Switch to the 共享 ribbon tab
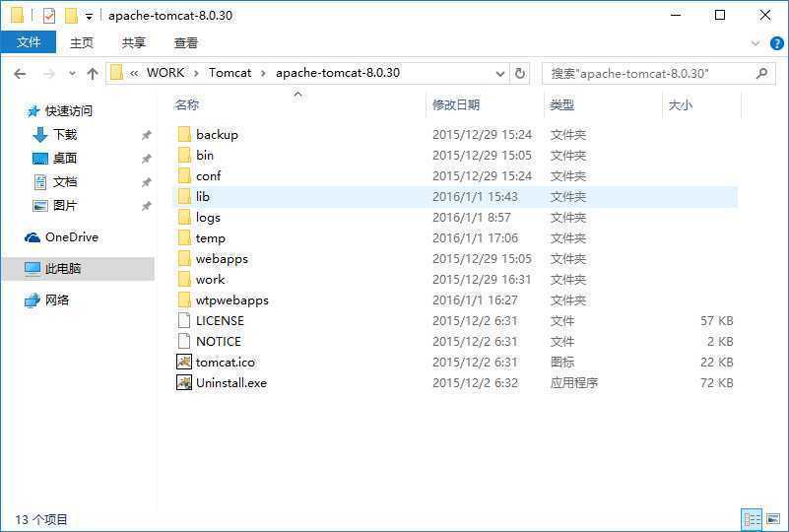This screenshot has height=532, width=789. click(134, 42)
